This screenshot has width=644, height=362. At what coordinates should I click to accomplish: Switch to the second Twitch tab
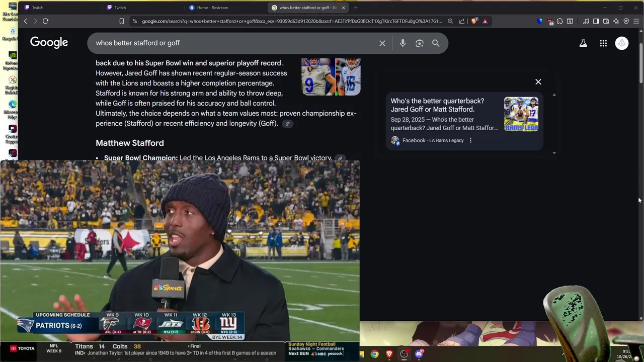(143, 8)
